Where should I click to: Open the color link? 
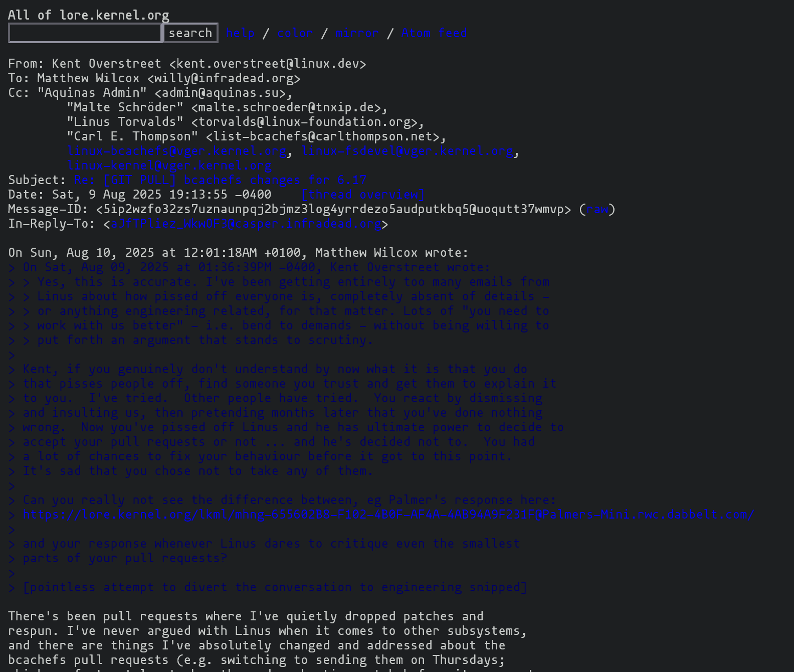295,33
